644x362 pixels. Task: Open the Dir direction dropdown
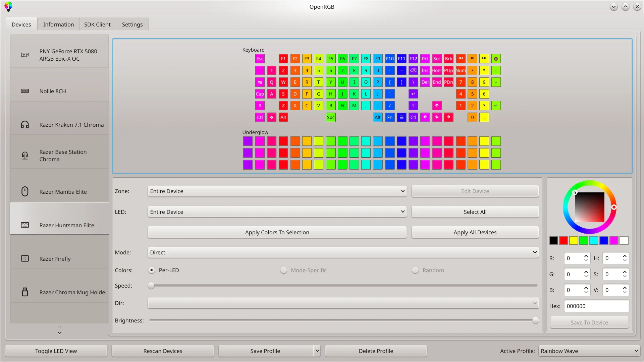click(x=343, y=303)
